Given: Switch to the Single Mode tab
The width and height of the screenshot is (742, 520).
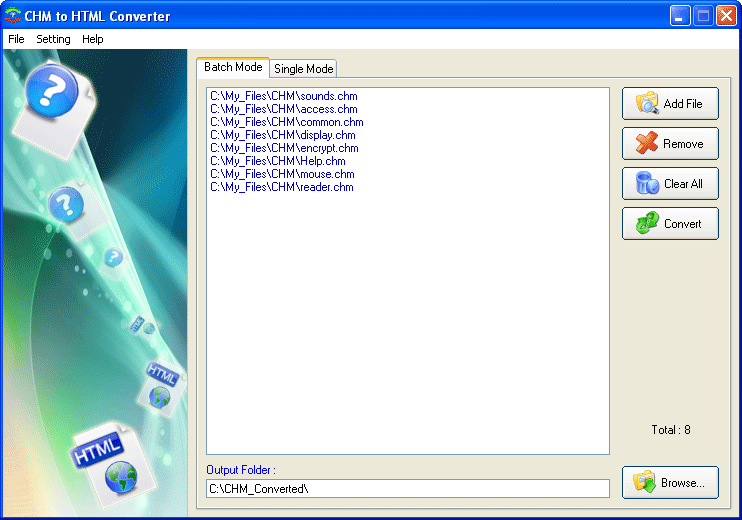Looking at the screenshot, I should tap(304, 69).
